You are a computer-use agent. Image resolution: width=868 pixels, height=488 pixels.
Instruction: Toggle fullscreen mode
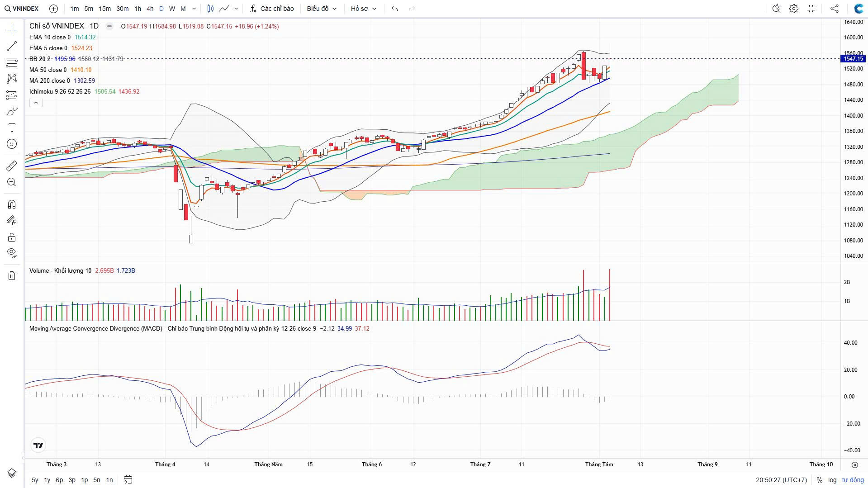click(811, 9)
